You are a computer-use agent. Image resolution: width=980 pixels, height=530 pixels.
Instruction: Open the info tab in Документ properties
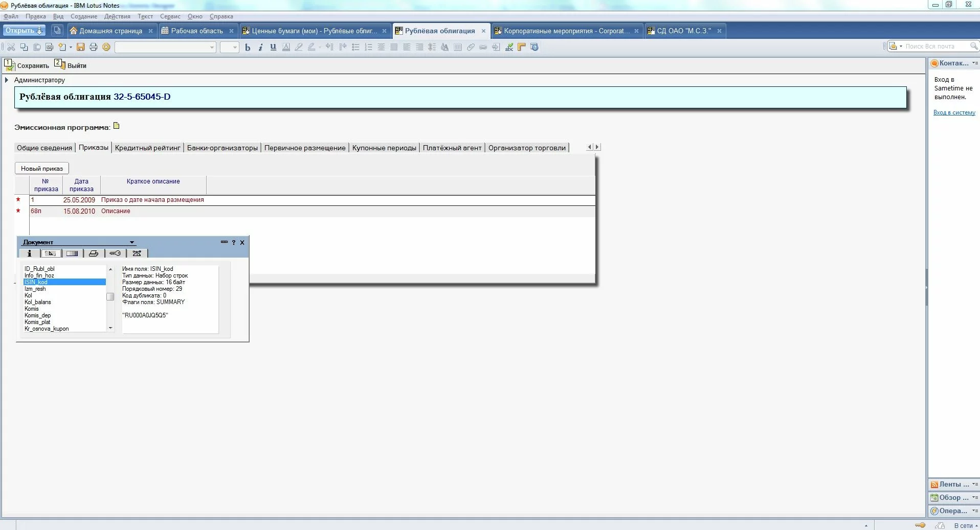(29, 254)
